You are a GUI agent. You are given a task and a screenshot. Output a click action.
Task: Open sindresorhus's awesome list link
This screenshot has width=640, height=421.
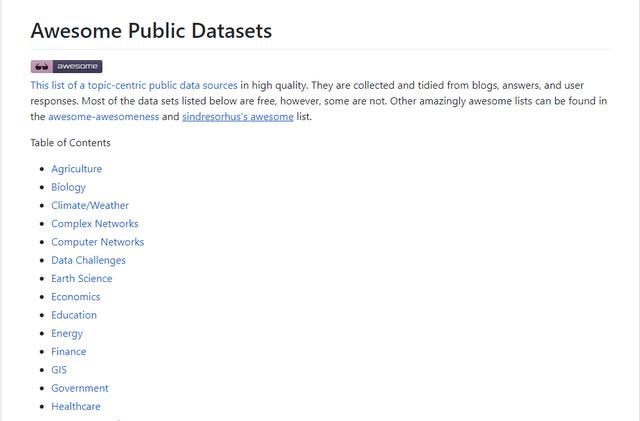pos(238,117)
